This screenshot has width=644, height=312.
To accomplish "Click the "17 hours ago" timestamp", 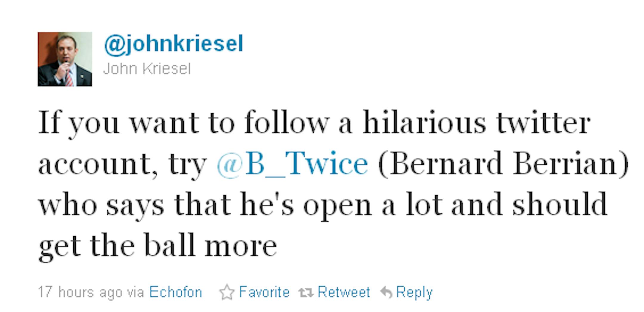I will click(80, 292).
